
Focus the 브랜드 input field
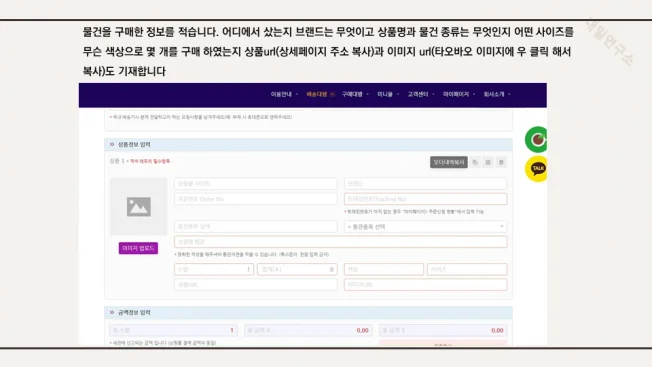(x=425, y=183)
